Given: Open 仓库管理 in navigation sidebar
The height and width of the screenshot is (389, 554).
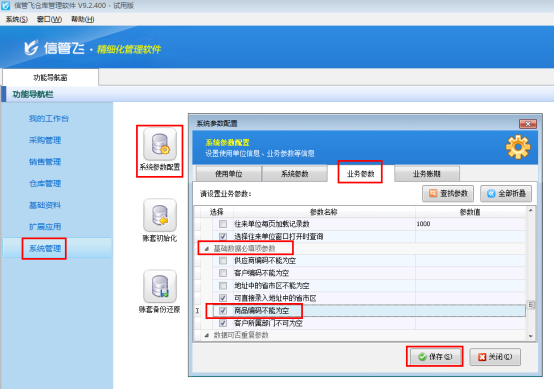Looking at the screenshot, I should click(45, 183).
